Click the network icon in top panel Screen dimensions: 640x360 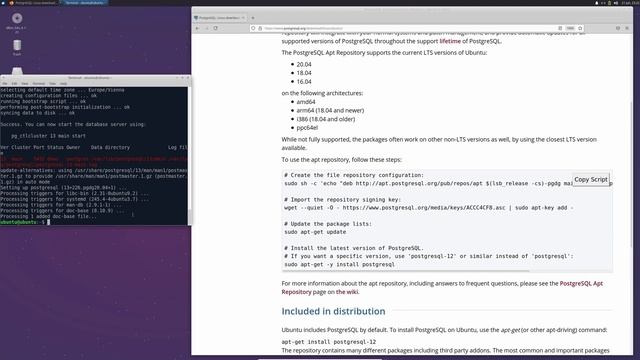603,3
